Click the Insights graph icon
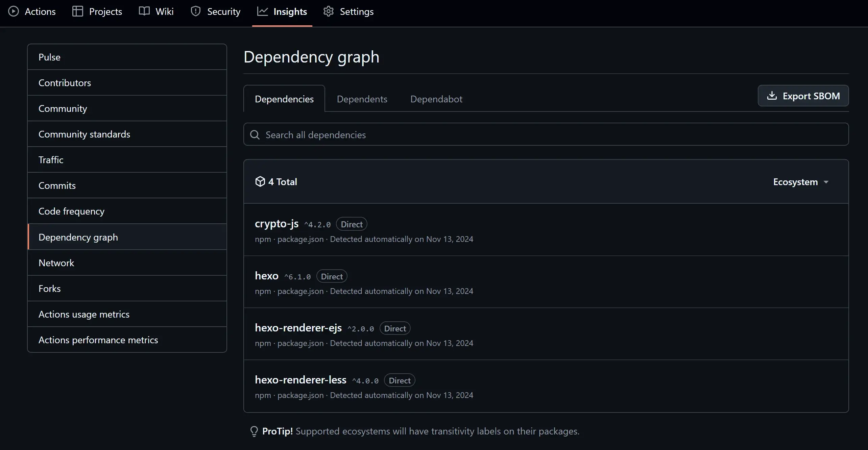Image resolution: width=868 pixels, height=450 pixels. click(x=262, y=11)
